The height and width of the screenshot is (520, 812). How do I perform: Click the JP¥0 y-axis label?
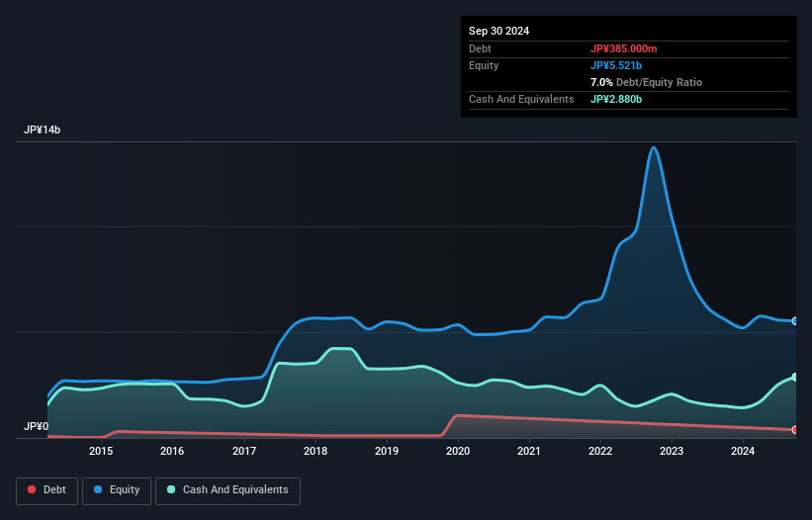36,426
